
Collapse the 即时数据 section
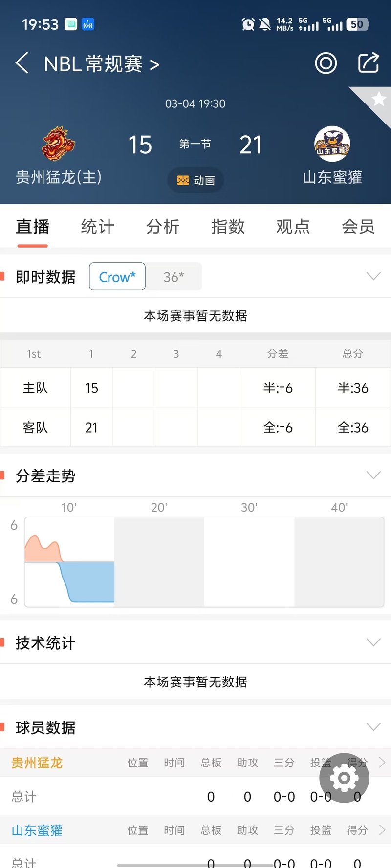pos(373,276)
